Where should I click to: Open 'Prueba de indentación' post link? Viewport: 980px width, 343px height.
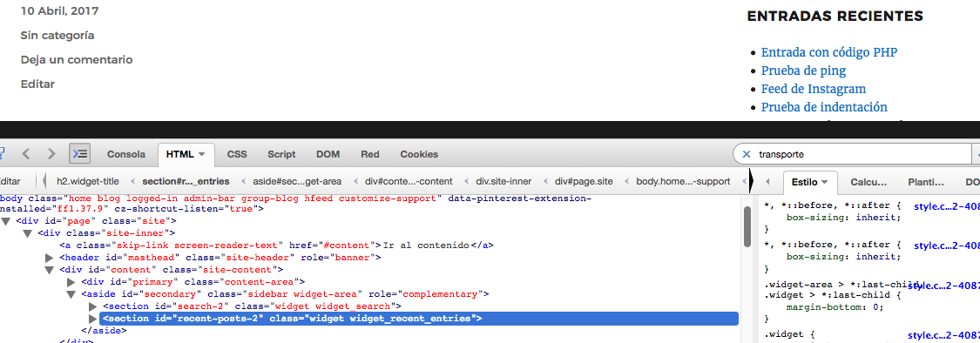824,107
